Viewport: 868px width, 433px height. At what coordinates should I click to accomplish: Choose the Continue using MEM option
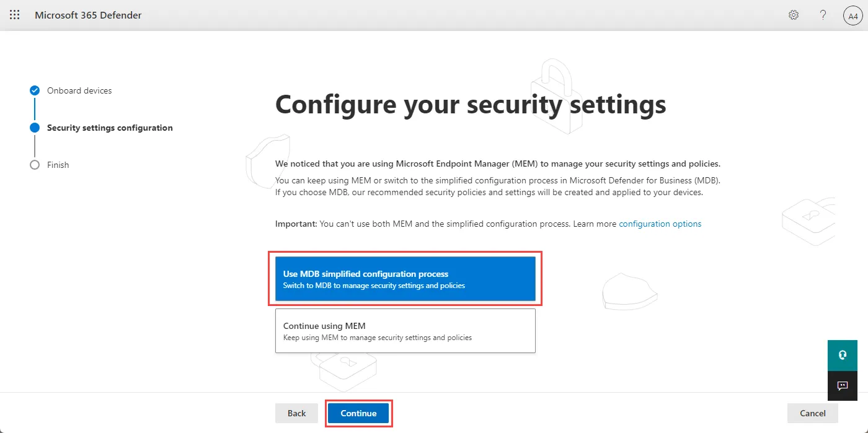click(405, 331)
